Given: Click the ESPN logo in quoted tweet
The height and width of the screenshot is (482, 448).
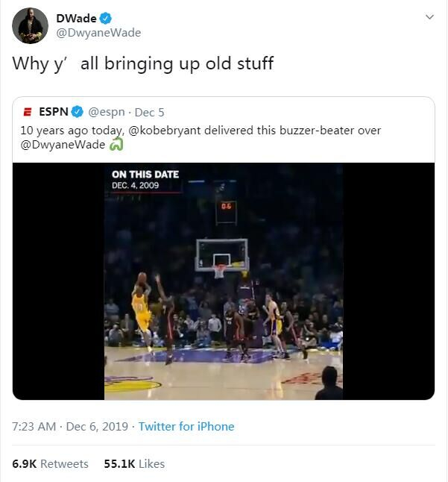Looking at the screenshot, I should (28, 112).
